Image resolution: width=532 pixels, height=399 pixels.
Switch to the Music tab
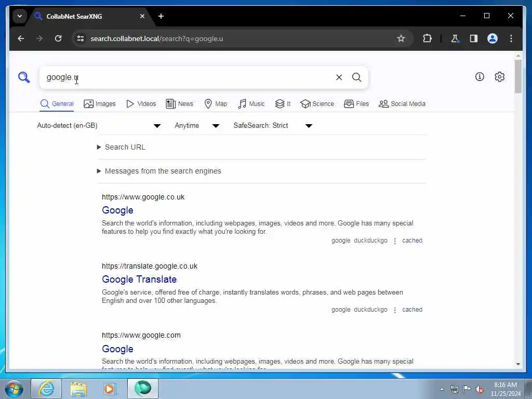251,104
